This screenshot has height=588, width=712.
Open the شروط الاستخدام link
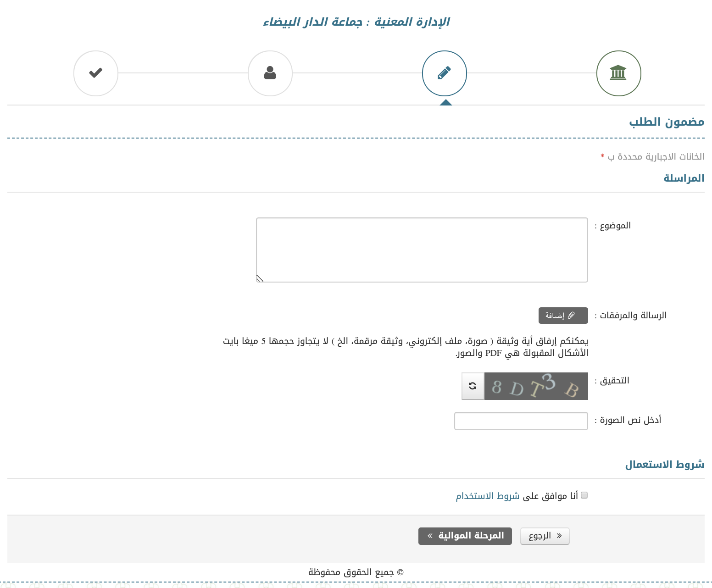click(488, 496)
